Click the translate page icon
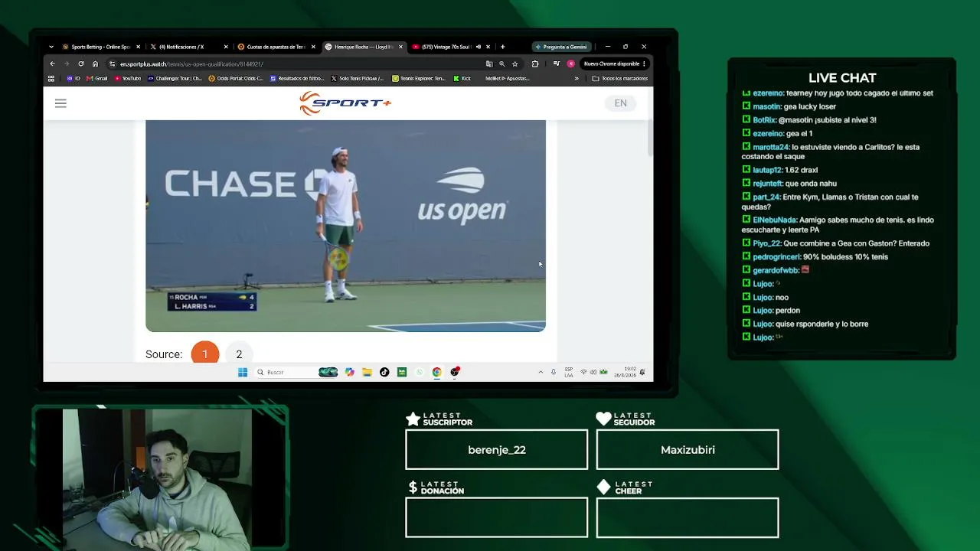980x551 pixels. tap(489, 64)
